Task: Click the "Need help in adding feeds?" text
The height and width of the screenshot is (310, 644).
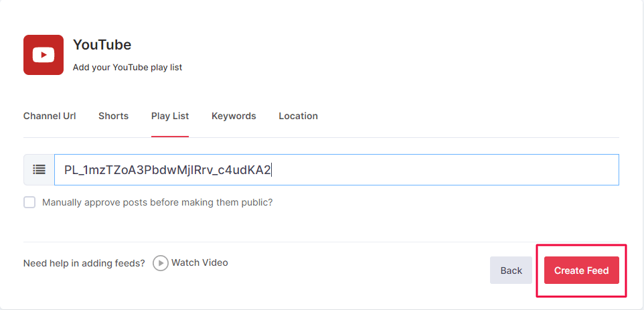Action: (x=84, y=263)
